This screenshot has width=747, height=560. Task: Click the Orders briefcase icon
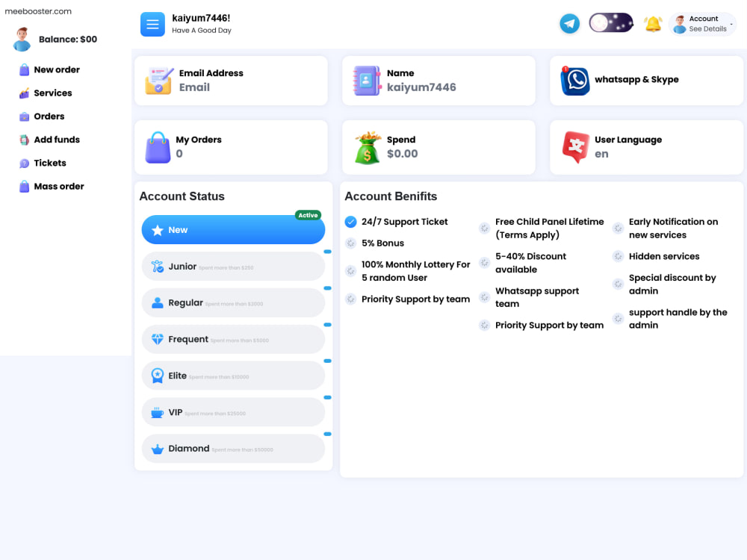[25, 116]
